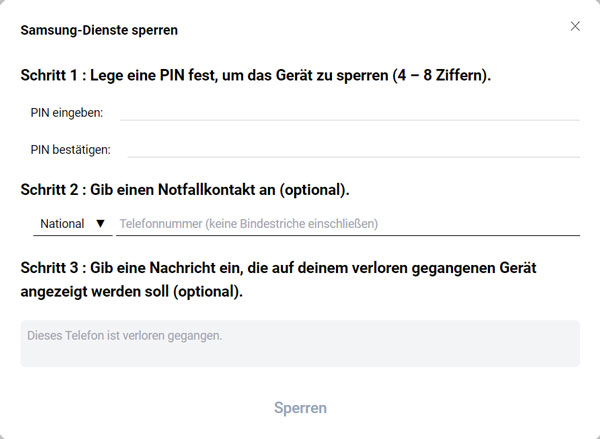This screenshot has width=600, height=439.
Task: Click the 'angezeigt werden soll (optional)' line
Action: 131,292
